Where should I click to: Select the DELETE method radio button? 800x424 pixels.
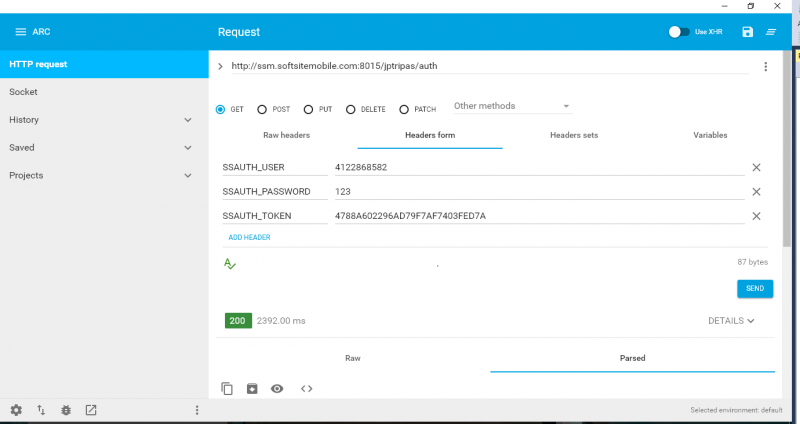[351, 109]
